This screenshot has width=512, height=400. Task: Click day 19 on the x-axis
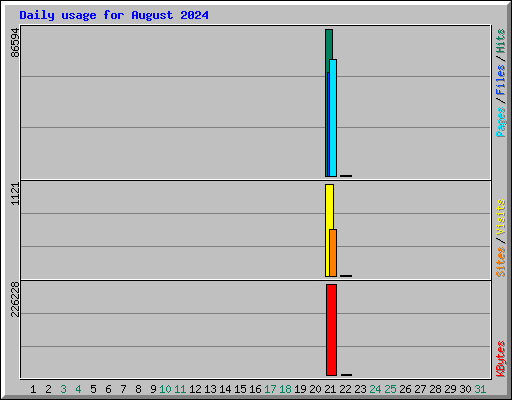300,389
